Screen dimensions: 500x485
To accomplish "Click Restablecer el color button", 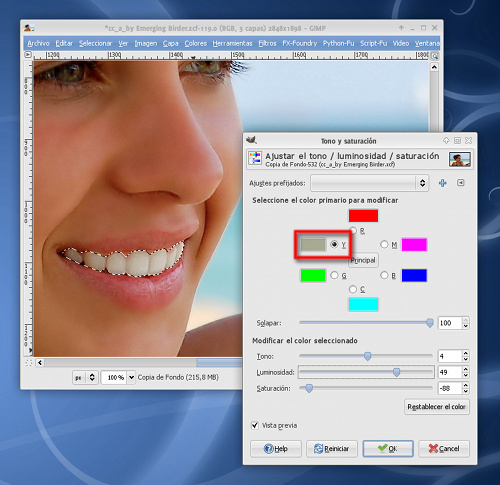I will pyautogui.click(x=437, y=407).
